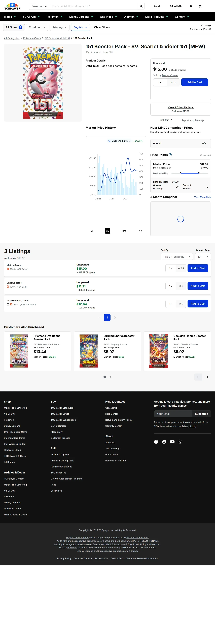The height and width of the screenshot is (644, 215).
Task: Click the Privacy Policy footer link
Action: click(64, 558)
